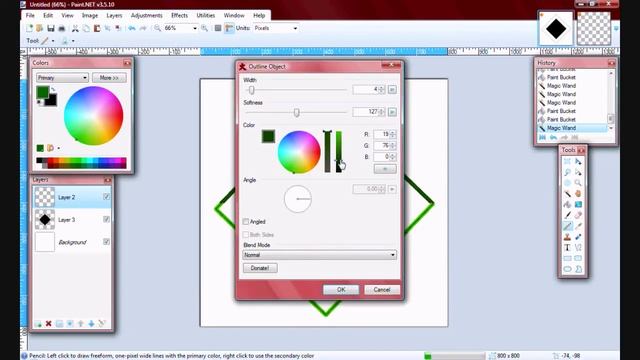The width and height of the screenshot is (640, 360).
Task: Select the Ellipse shape tool in Tools panel
Action: coord(567,269)
